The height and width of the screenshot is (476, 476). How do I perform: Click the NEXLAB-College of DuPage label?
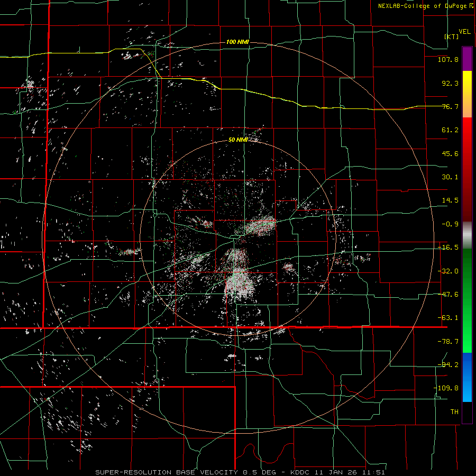[423, 6]
